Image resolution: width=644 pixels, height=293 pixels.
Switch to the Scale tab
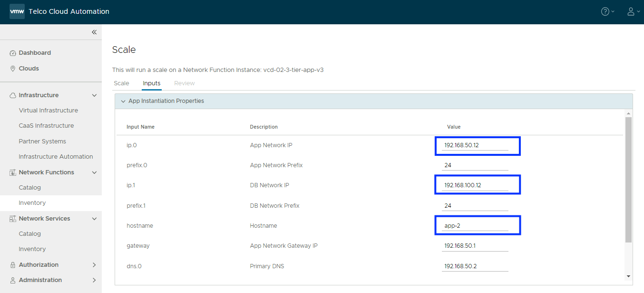pyautogui.click(x=121, y=83)
